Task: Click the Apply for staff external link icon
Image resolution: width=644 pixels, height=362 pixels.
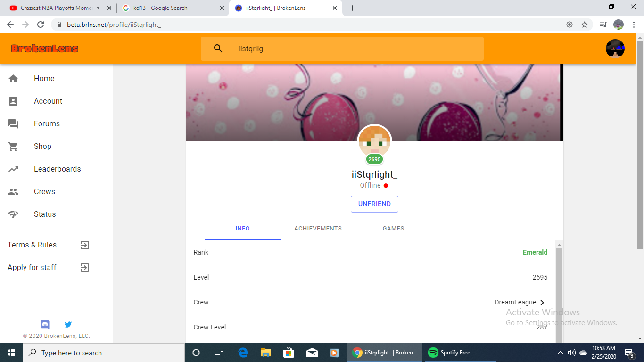Action: (x=84, y=268)
